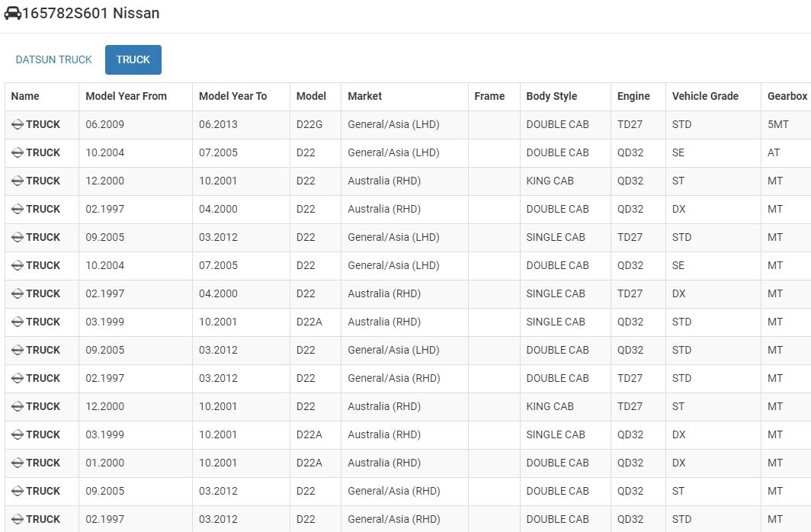Click Nissan logo in D22A SINGLE CAB DX row

point(18,434)
